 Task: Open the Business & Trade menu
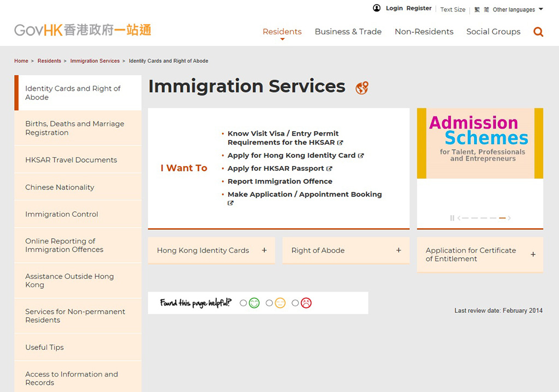coord(348,32)
